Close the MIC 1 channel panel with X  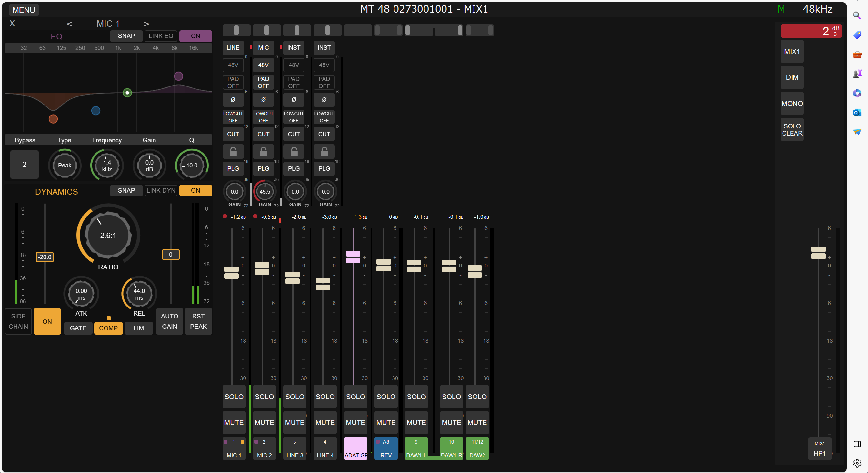coord(12,23)
